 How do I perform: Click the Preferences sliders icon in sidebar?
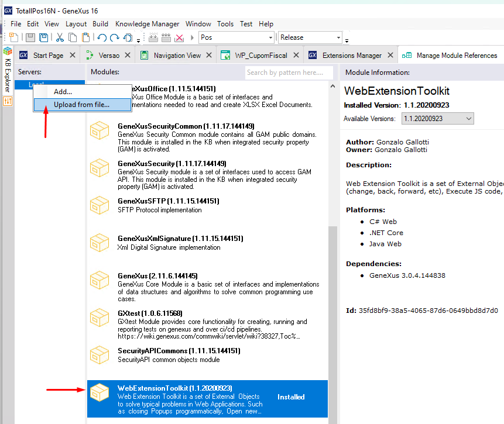(8, 102)
